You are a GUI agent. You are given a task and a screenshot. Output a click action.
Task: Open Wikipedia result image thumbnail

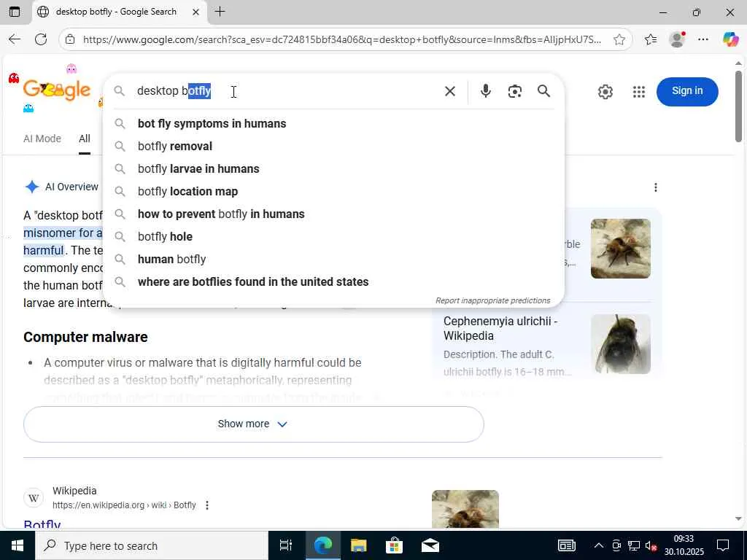[x=465, y=508]
